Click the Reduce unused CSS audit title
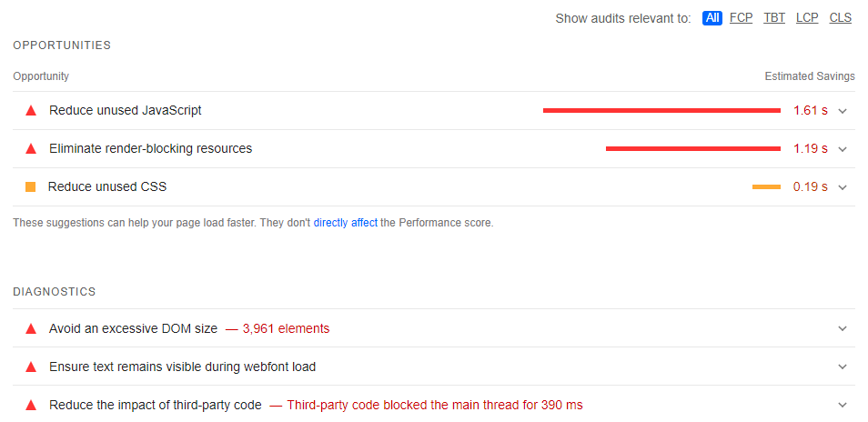Viewport: 868px width, 422px height. click(107, 187)
